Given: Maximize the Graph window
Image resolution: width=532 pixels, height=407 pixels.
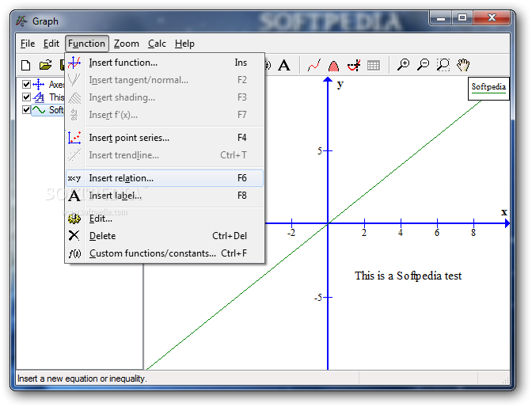Looking at the screenshot, I should click(x=462, y=17).
